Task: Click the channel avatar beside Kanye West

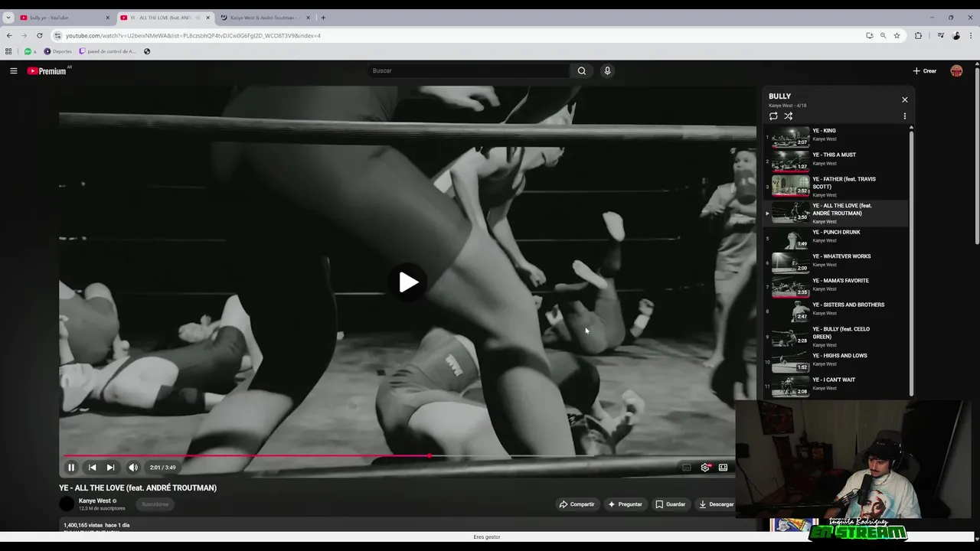Action: click(x=67, y=504)
